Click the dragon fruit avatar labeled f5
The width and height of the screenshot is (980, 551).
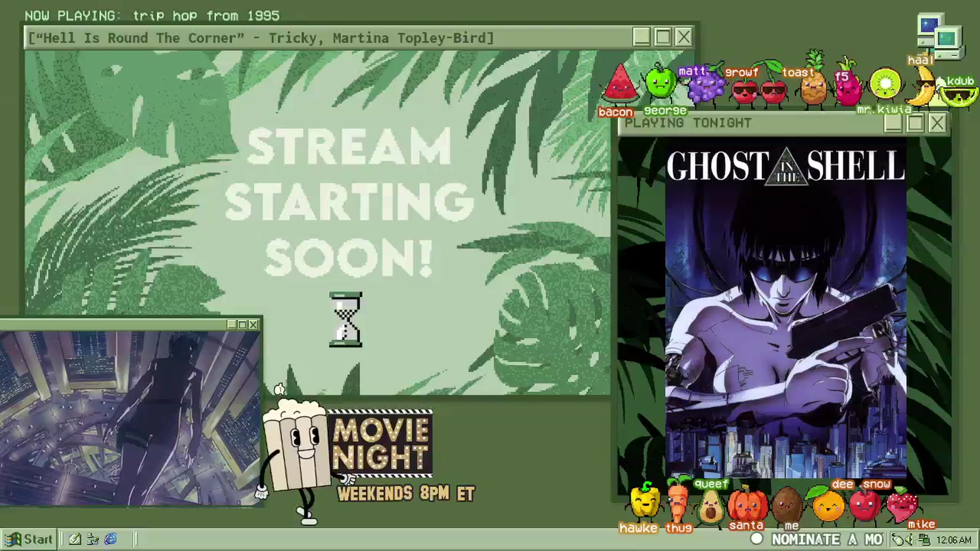coord(848,84)
